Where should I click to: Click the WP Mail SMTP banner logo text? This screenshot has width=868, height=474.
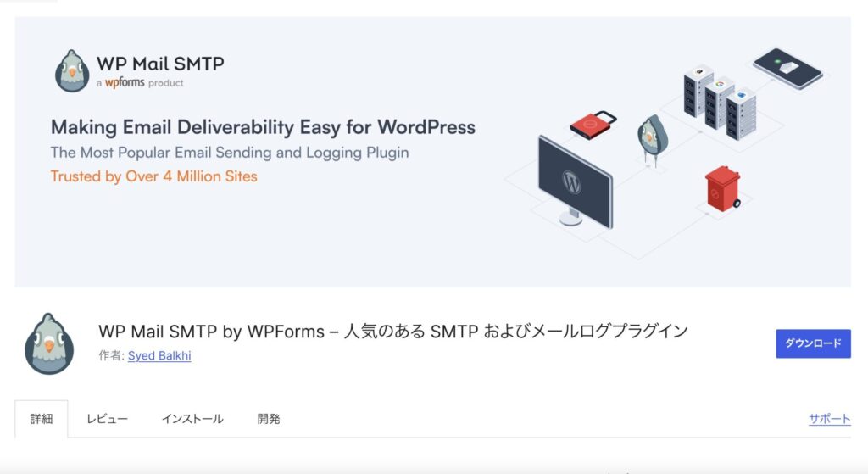click(160, 63)
